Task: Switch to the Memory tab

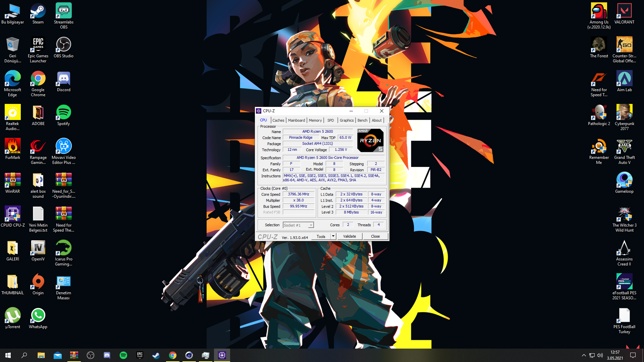Action: 315,120
